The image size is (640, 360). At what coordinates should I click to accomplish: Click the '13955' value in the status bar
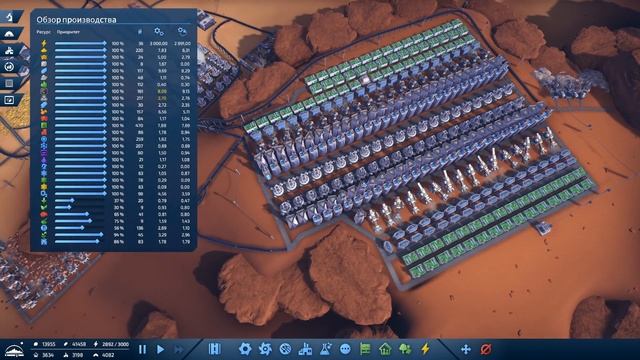49,344
